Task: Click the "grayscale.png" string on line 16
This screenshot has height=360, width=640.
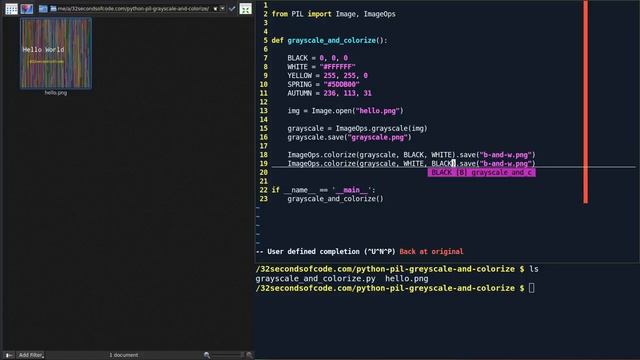Action: (x=378, y=138)
